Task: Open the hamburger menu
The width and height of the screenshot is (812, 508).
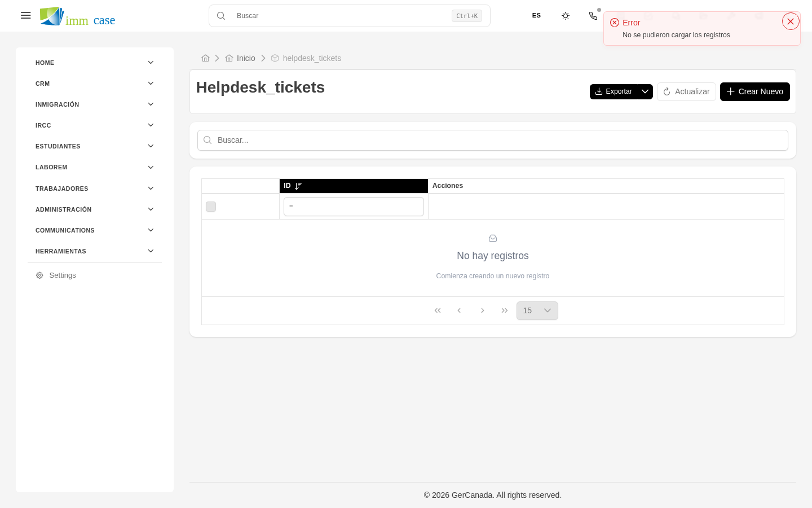Action: [x=25, y=16]
